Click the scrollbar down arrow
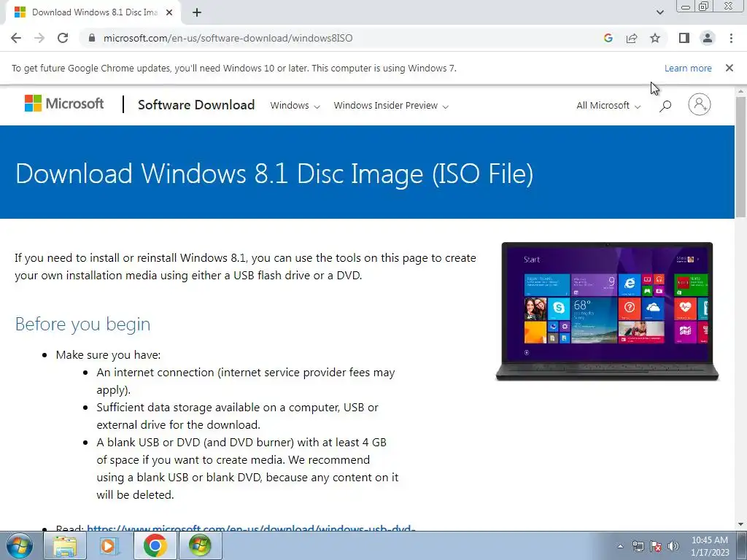Screen dimensions: 747x560 coord(740,524)
